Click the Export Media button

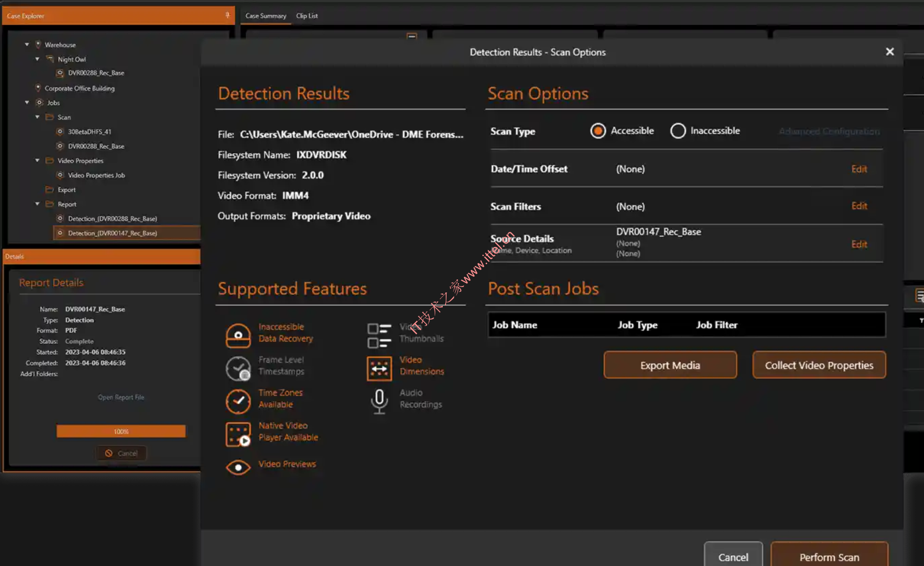pyautogui.click(x=670, y=365)
